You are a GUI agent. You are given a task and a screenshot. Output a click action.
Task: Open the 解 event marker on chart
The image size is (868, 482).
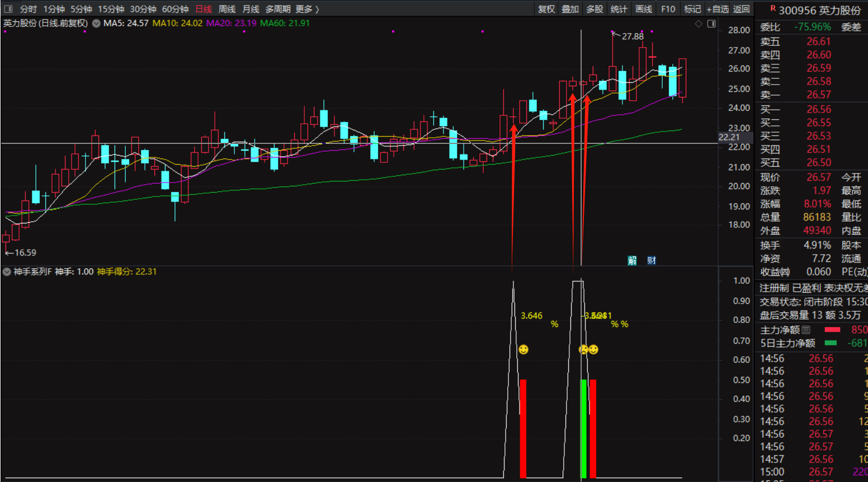632,260
